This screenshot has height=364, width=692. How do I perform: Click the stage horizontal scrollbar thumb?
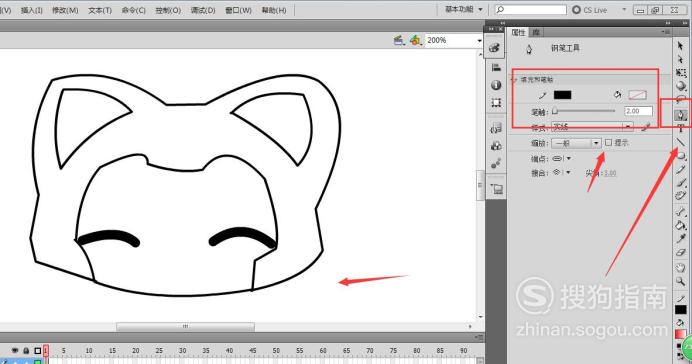185,326
